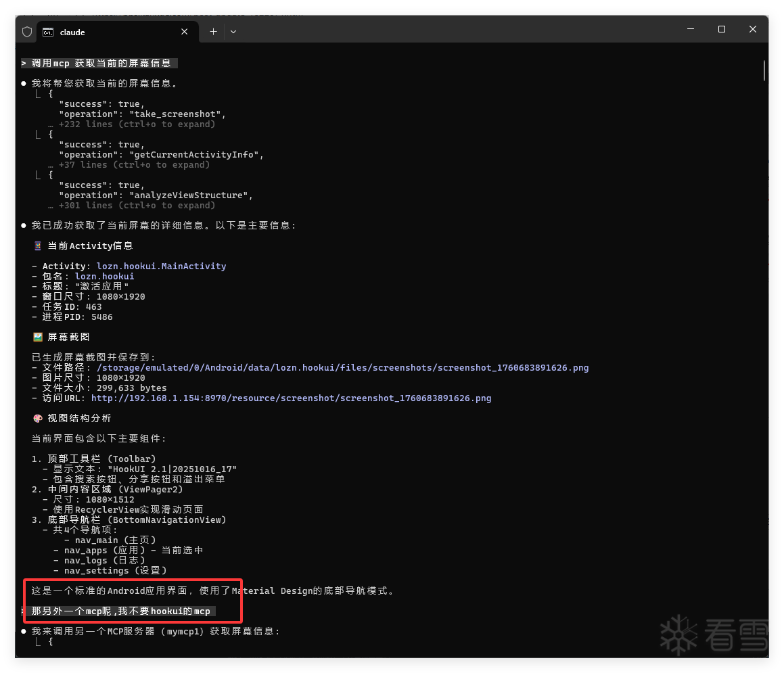Click the phone emoji before 当前Activity信息

37,246
